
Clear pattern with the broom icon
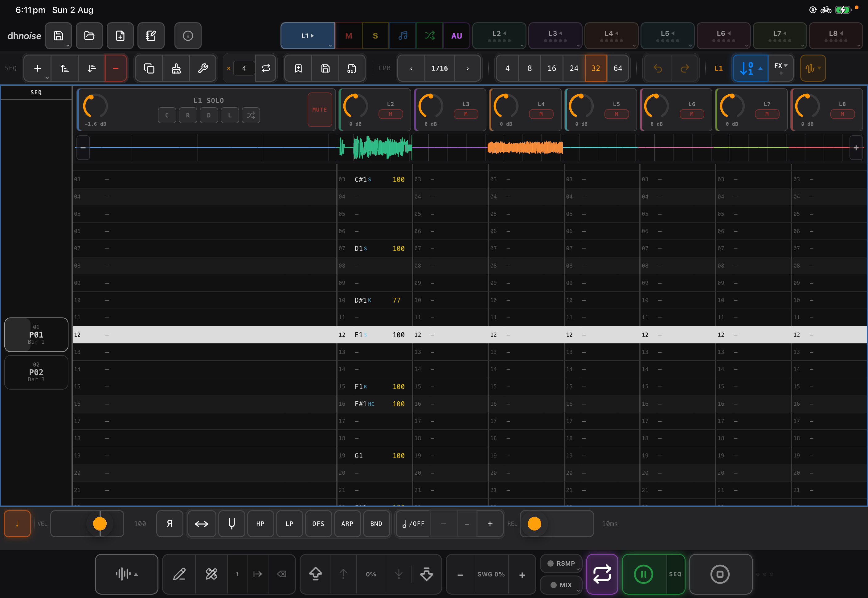176,68
